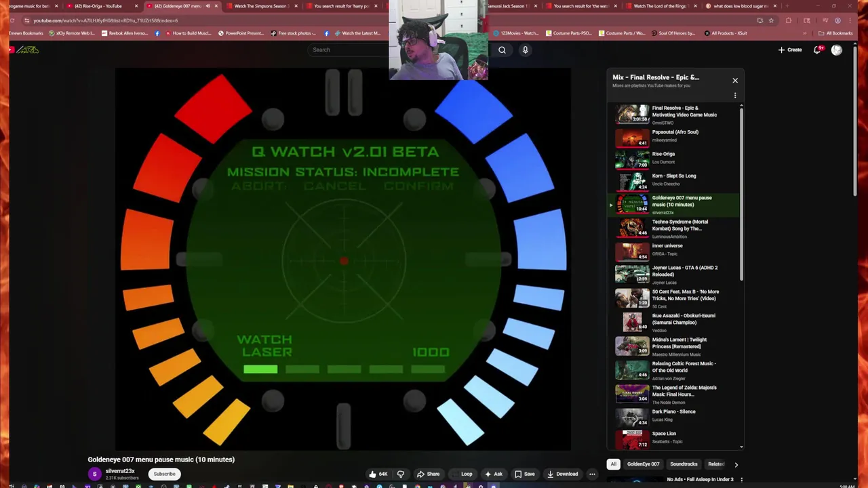Open the silverrat23x channel name link
Viewport: 868px width, 488px height.
120,471
